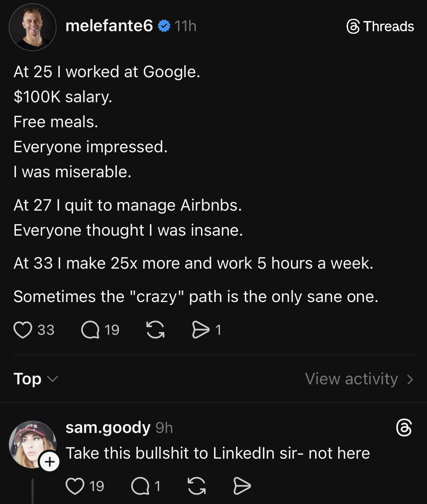Open View activity

[359, 379]
